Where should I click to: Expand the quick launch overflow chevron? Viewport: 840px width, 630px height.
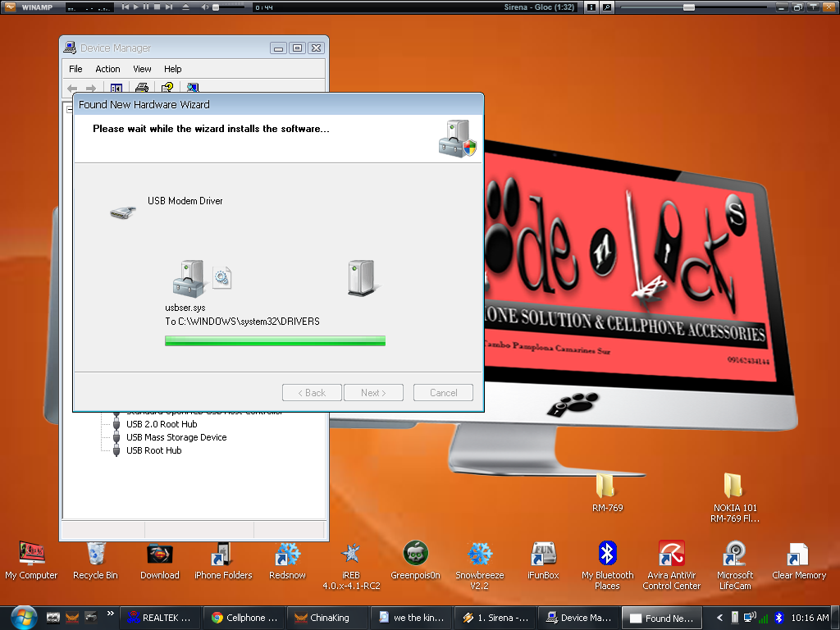[111, 614]
